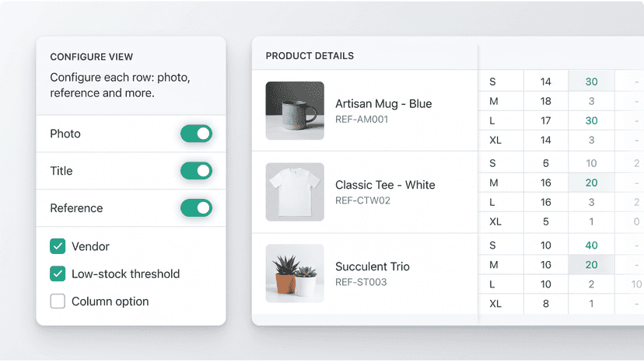Open the Succulent Trio plant thumbnail
644x362 pixels.
pos(295,273)
